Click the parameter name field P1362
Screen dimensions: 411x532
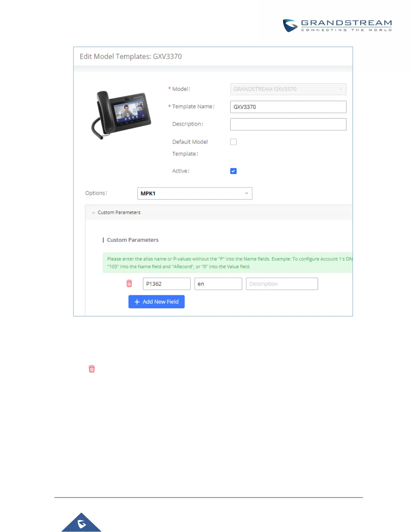[167, 284]
